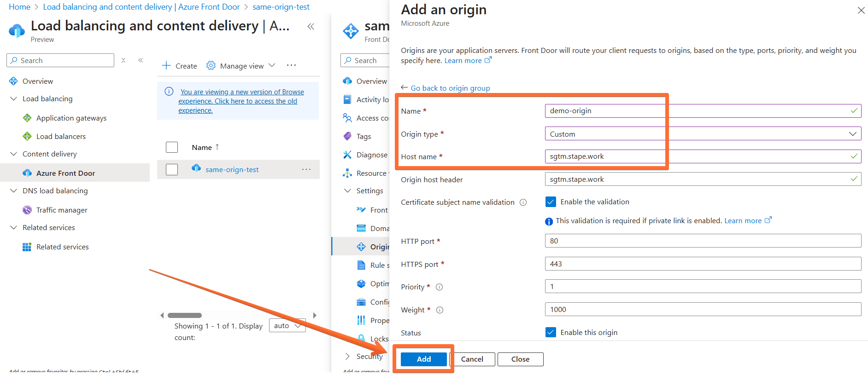Open Diagnose and solve problems item
This screenshot has height=375, width=868.
click(x=366, y=155)
